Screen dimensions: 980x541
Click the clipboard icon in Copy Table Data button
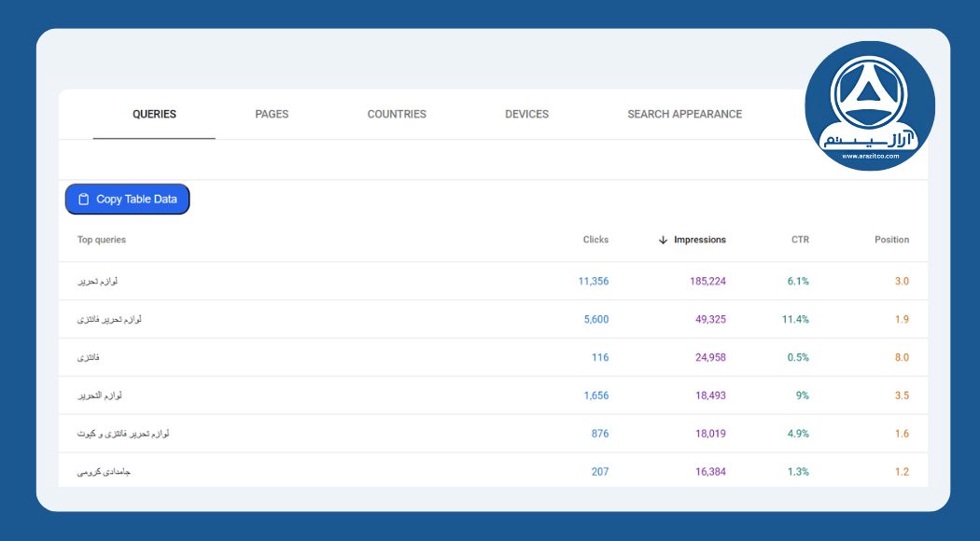pos(84,199)
